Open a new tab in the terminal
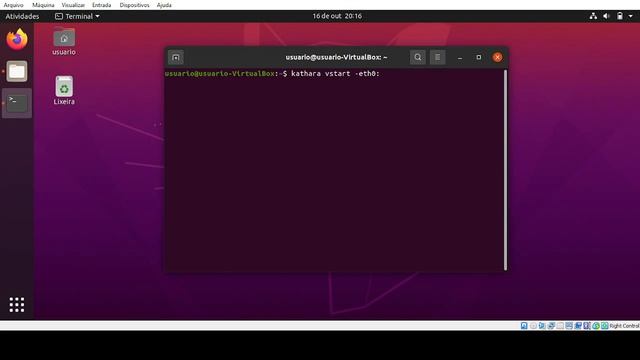The image size is (640, 360). pos(176,58)
